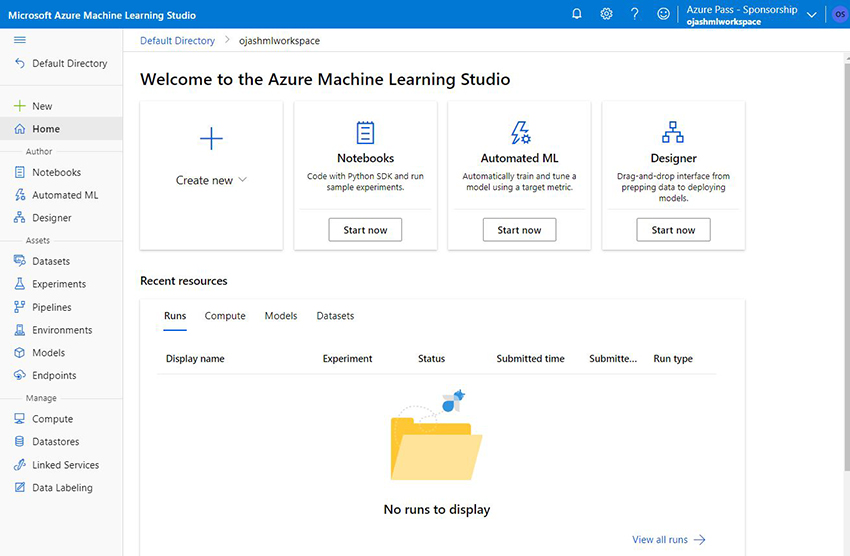Click Start now under Designer
The height and width of the screenshot is (556, 850).
tap(673, 230)
